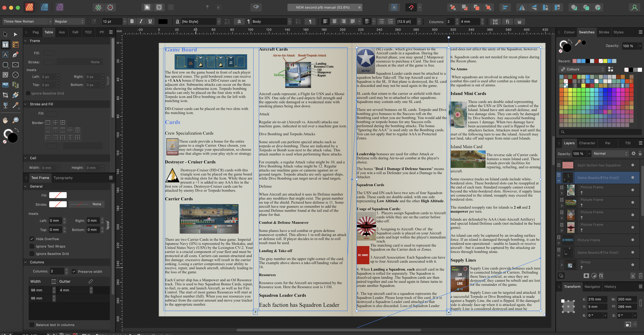Select the Pen tool
This screenshot has width=644, height=335.
tap(16, 54)
